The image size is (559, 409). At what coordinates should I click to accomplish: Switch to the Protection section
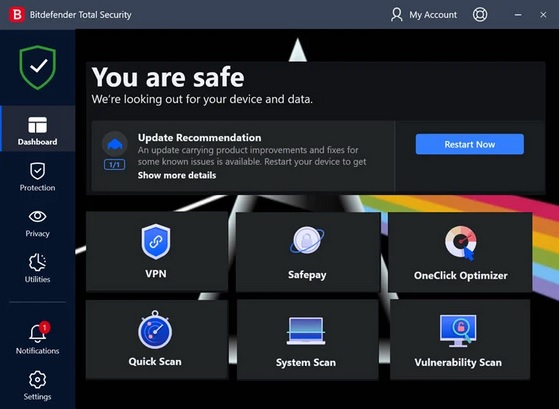click(37, 177)
